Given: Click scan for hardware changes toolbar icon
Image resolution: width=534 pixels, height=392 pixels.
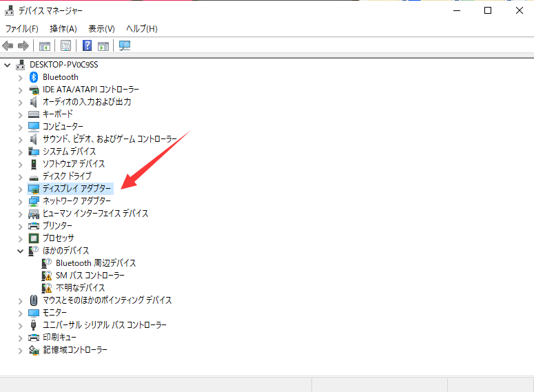Looking at the screenshot, I should click(125, 45).
